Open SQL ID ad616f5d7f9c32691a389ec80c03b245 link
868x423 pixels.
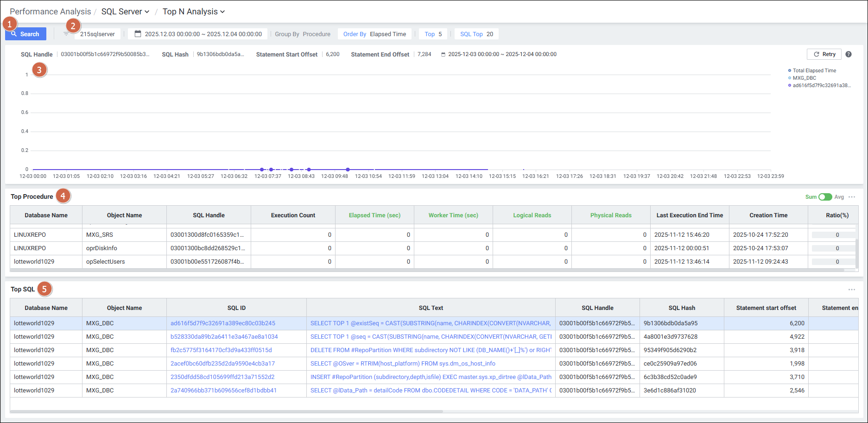pos(222,323)
